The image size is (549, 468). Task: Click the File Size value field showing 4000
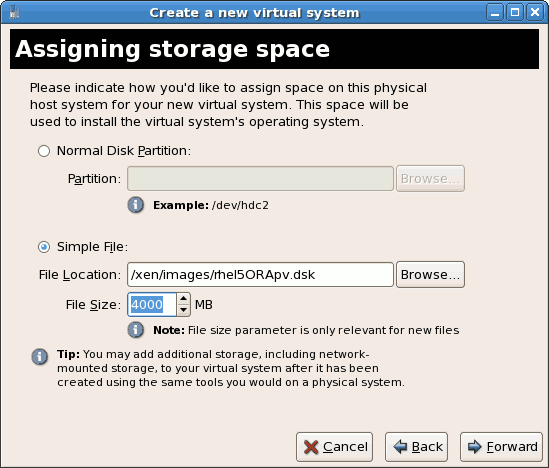pyautogui.click(x=152, y=305)
